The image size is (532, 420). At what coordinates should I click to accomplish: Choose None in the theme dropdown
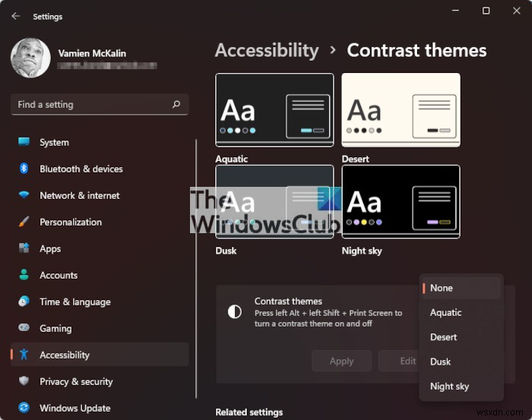pyautogui.click(x=461, y=288)
